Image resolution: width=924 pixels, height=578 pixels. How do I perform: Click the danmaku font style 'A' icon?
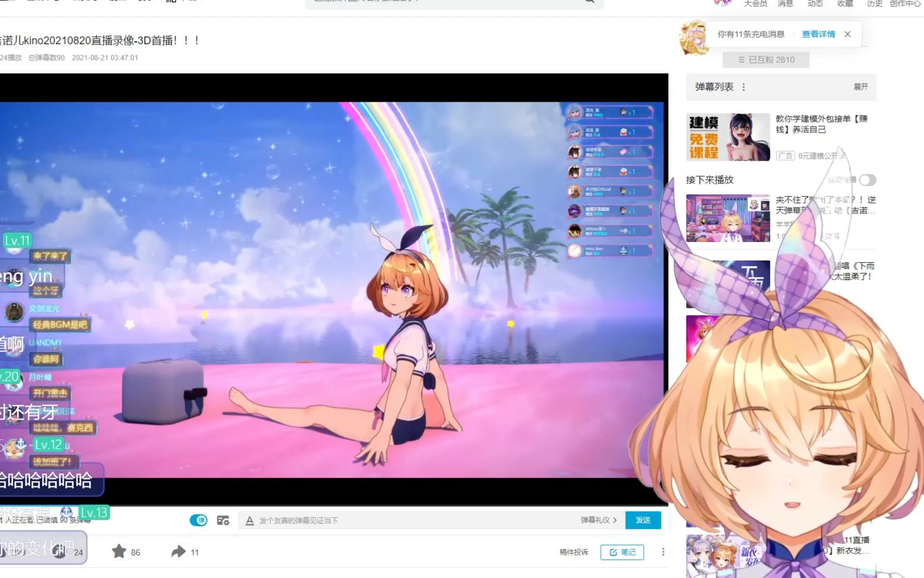point(250,520)
